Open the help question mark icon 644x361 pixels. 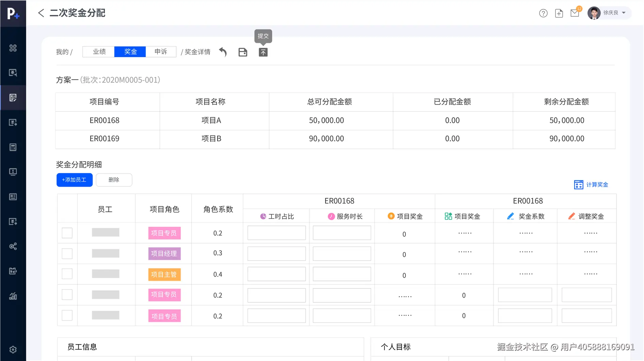[x=543, y=13]
